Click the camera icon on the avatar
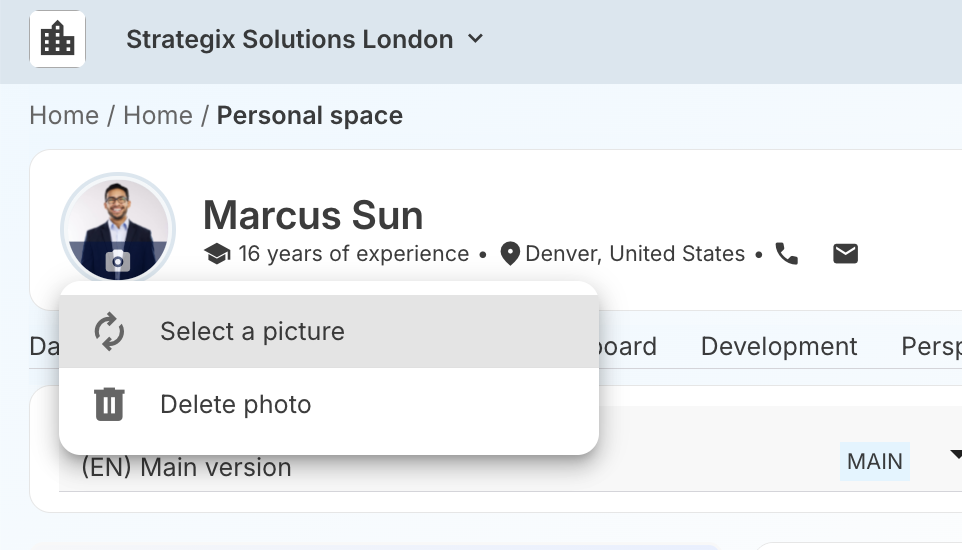 [x=118, y=262]
